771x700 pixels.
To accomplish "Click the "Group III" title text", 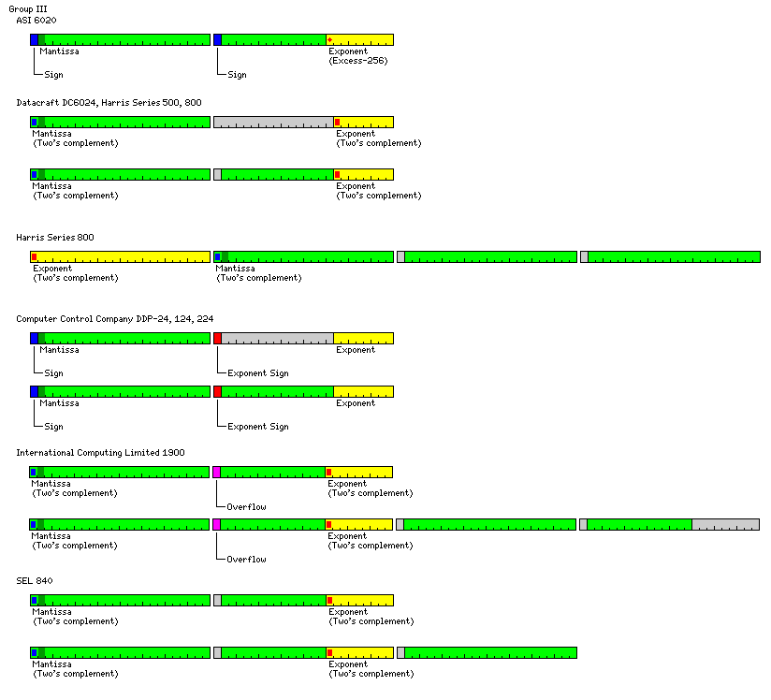I will click(x=28, y=8).
